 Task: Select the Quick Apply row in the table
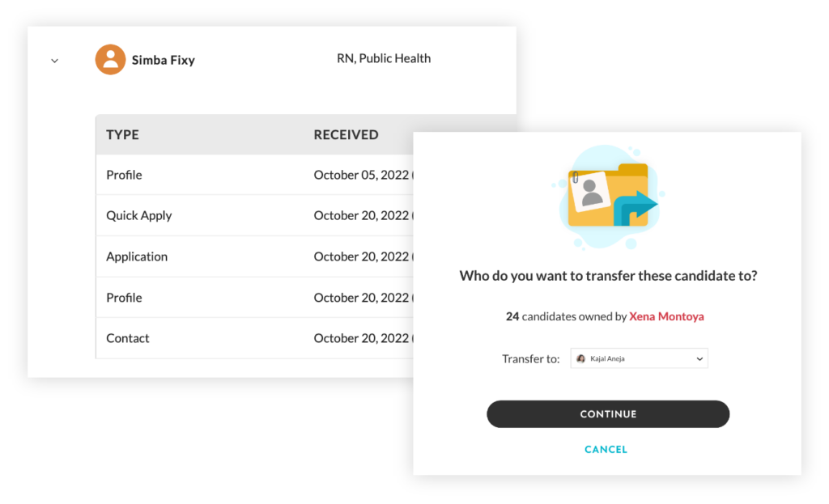(x=138, y=215)
